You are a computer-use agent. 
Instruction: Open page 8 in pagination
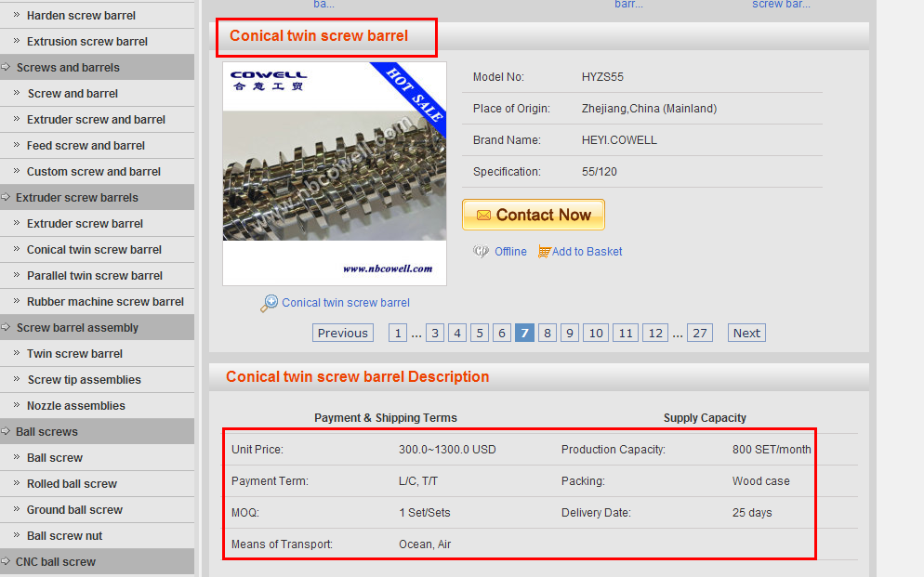click(x=548, y=334)
